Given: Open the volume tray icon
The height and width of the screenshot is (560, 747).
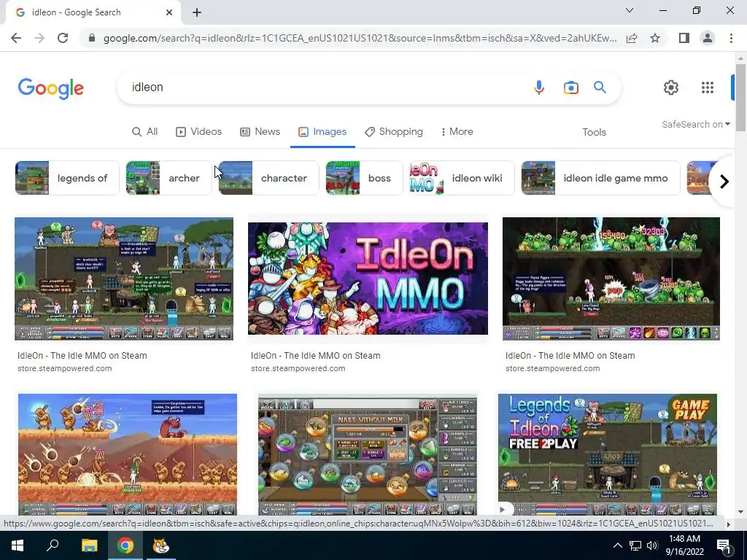Looking at the screenshot, I should click(x=652, y=545).
